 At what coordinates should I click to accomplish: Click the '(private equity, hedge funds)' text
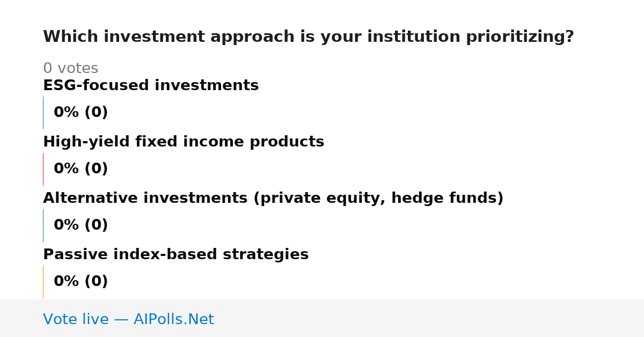point(378,198)
